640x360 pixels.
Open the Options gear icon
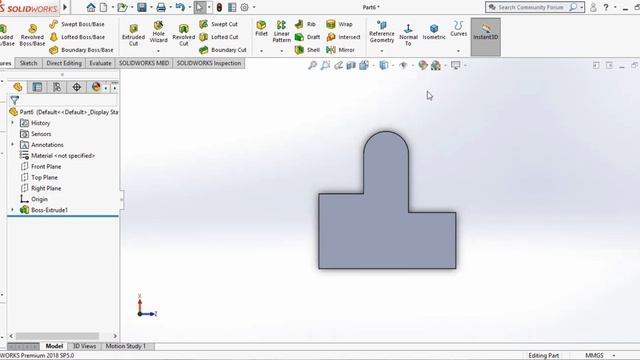pos(244,7)
